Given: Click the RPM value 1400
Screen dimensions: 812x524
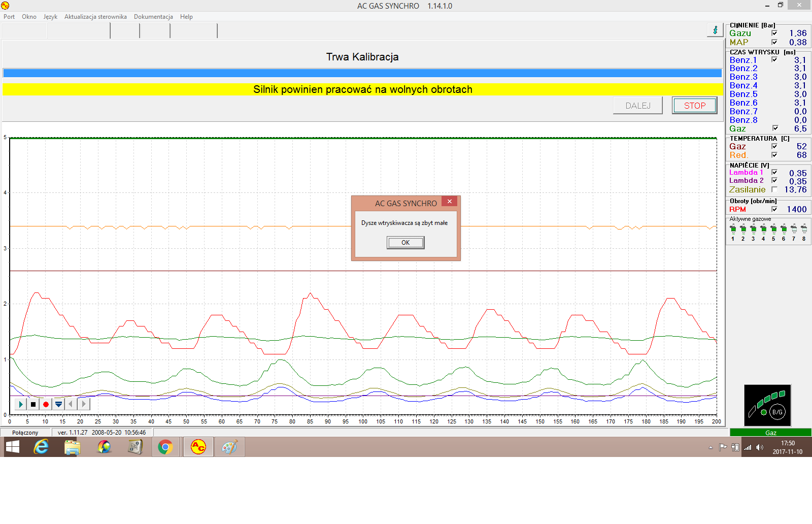Looking at the screenshot, I should click(797, 209).
